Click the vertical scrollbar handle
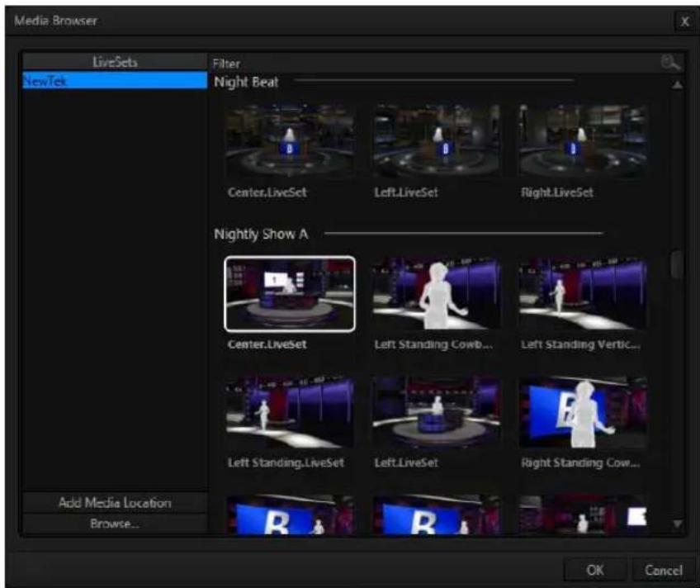The image size is (700, 588). [677, 265]
